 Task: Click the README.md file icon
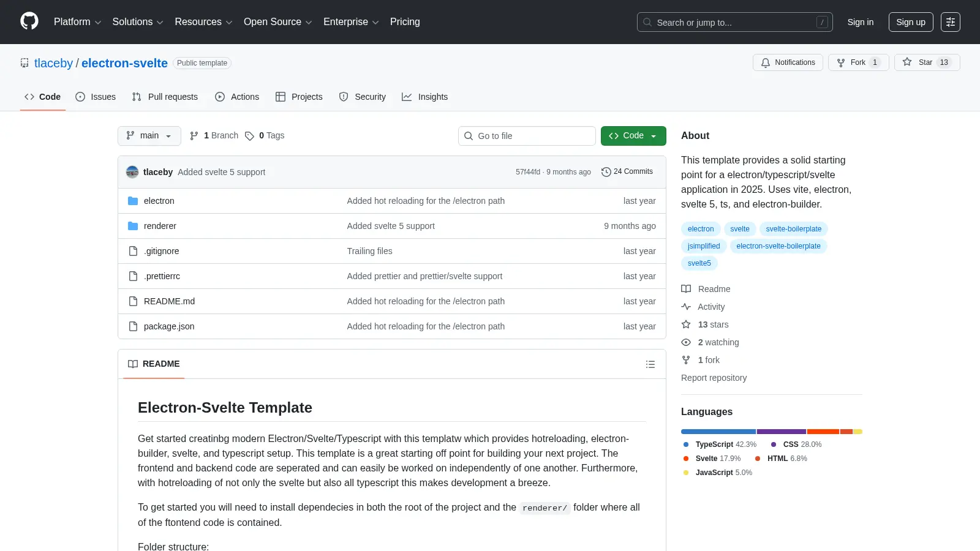(x=133, y=301)
